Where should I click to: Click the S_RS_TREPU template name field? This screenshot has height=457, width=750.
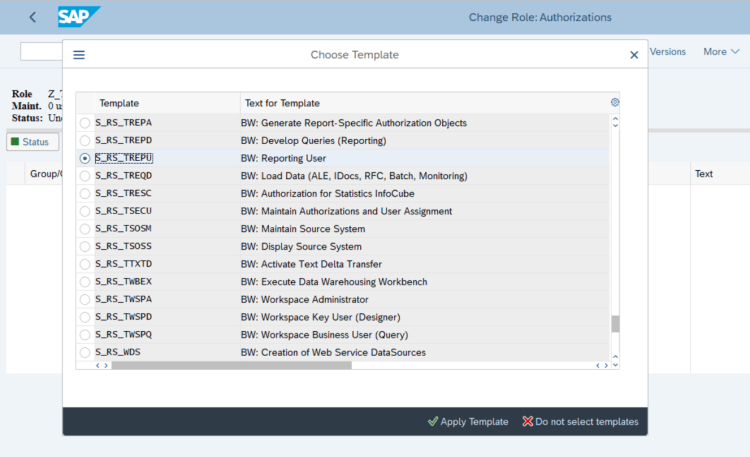(x=124, y=158)
